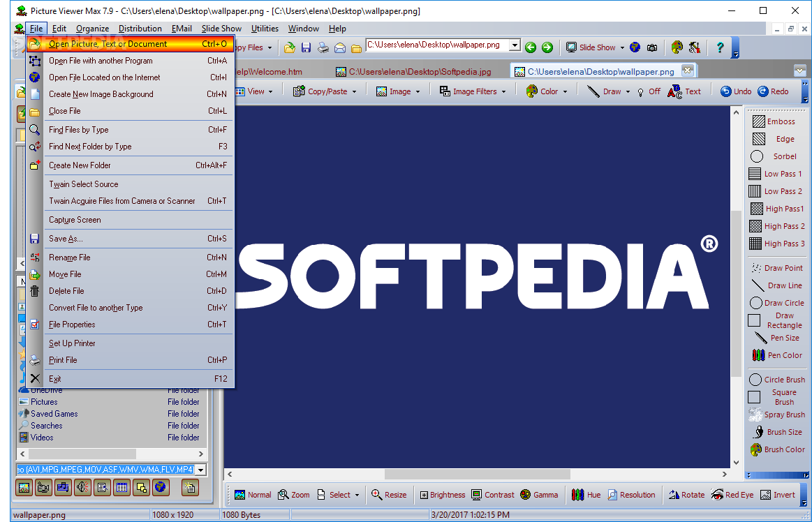Invert the image colors

coord(777,495)
